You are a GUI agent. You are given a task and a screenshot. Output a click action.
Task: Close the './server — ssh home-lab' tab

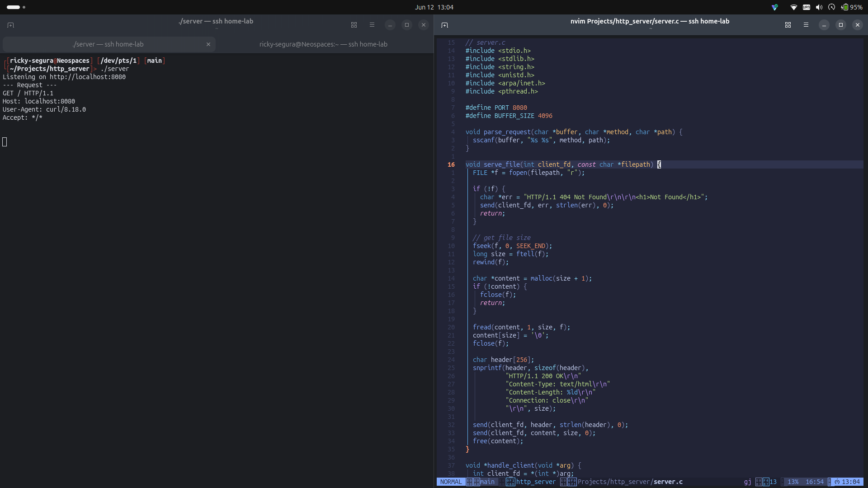[208, 44]
